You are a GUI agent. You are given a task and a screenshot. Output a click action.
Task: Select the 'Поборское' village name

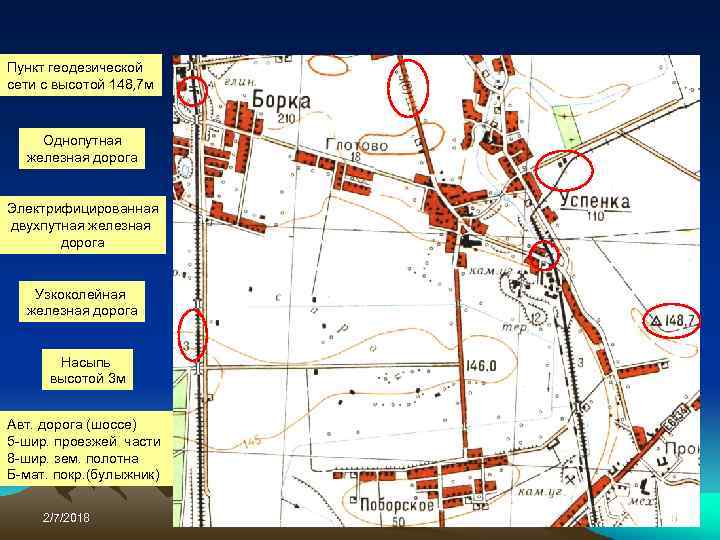coord(397,505)
